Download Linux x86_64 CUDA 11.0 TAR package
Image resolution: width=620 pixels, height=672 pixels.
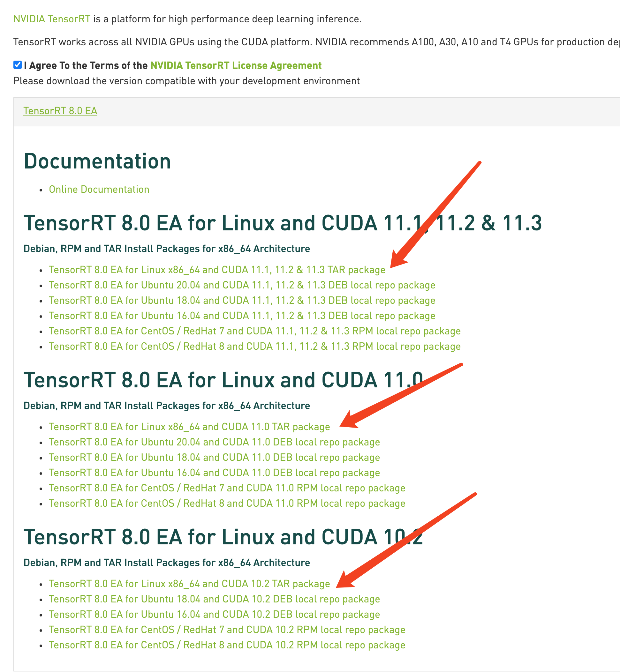pos(189,427)
